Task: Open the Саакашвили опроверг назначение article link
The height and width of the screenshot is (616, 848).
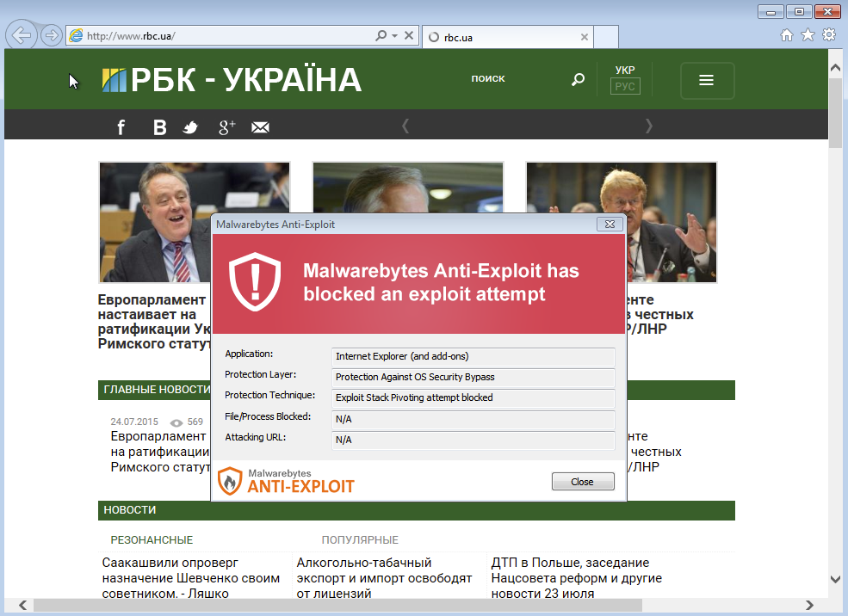Action: click(190, 577)
